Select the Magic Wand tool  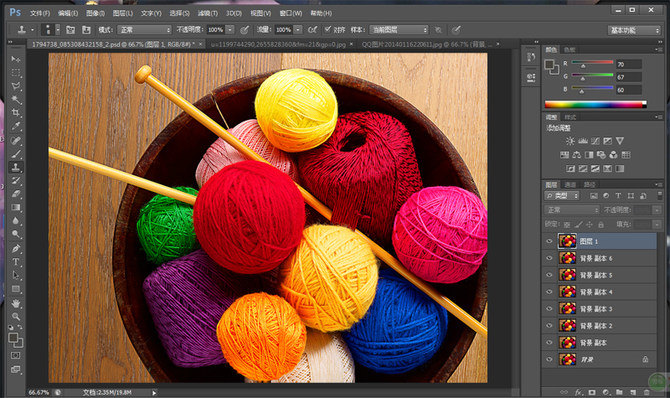coord(16,100)
